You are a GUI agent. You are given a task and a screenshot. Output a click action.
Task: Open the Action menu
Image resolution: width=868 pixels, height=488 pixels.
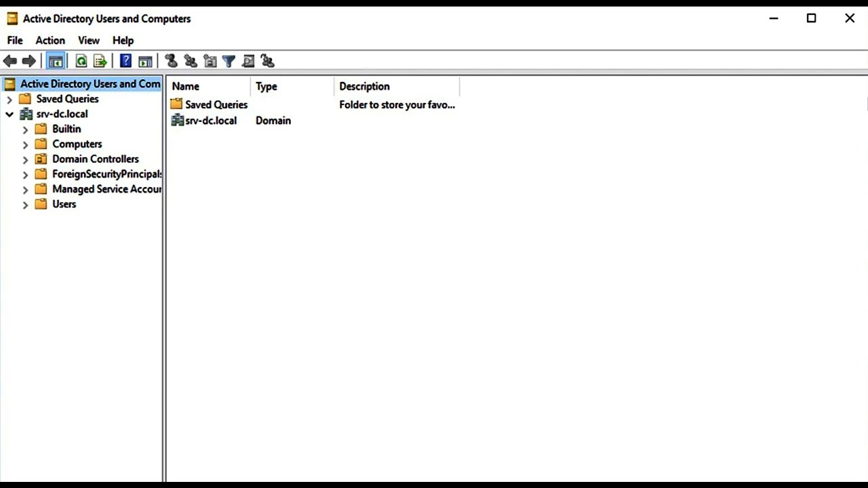(50, 40)
